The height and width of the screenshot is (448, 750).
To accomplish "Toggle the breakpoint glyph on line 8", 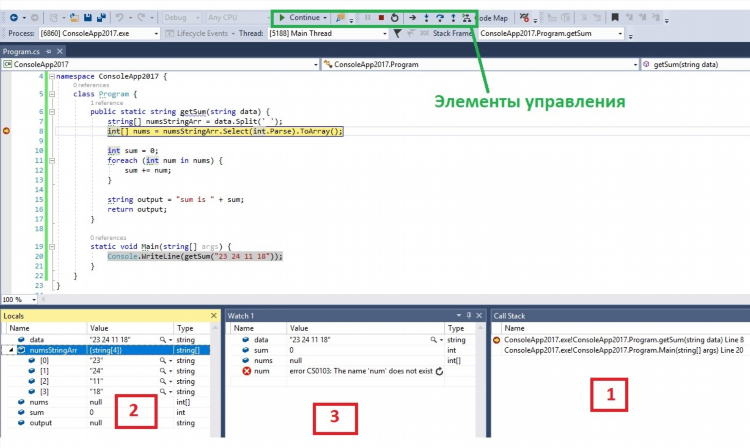I will [x=6, y=131].
